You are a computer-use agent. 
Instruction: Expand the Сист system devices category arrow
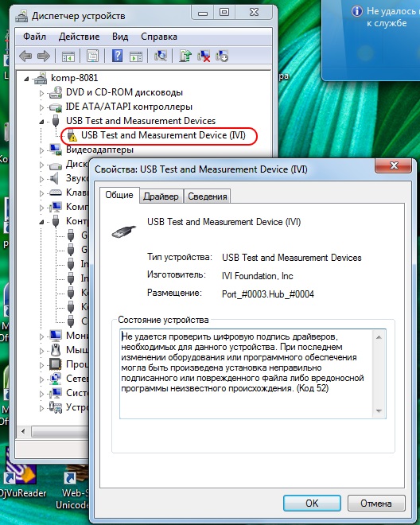[x=41, y=394]
